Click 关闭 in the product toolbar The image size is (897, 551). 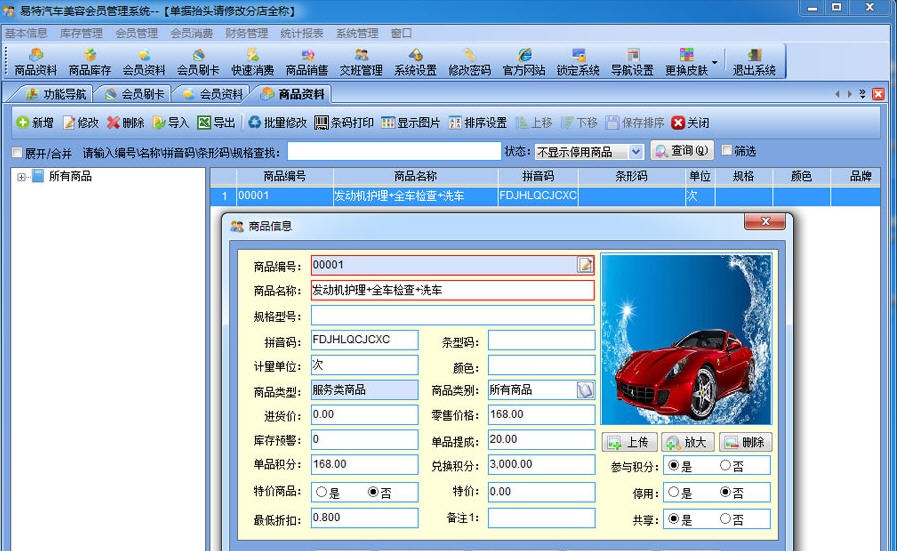690,122
